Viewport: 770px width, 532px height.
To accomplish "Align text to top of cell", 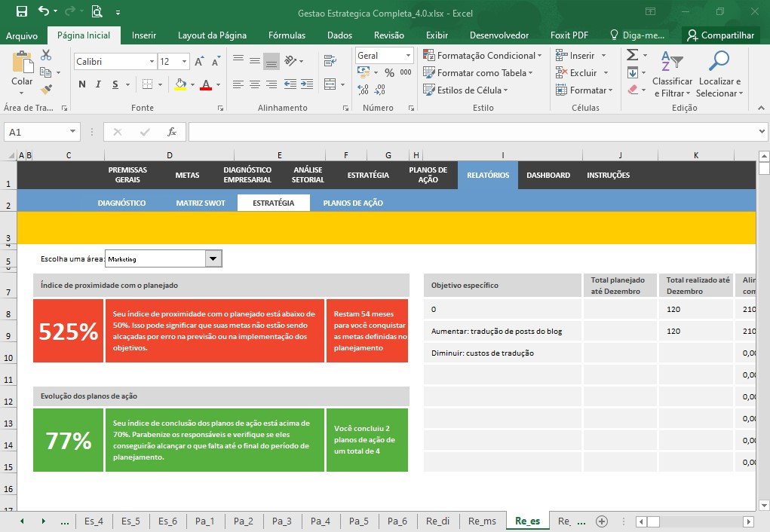I will 238,60.
